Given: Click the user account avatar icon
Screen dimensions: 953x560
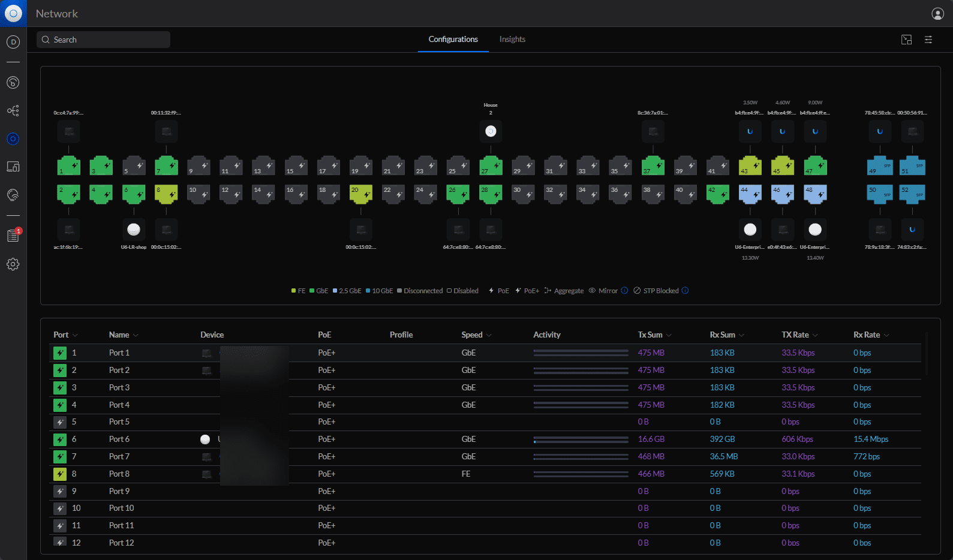Looking at the screenshot, I should coord(937,14).
